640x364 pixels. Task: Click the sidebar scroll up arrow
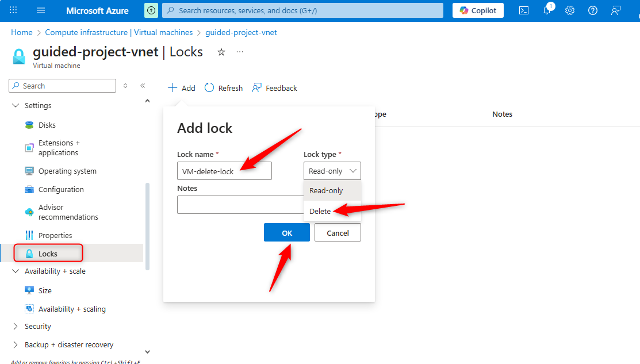[147, 101]
